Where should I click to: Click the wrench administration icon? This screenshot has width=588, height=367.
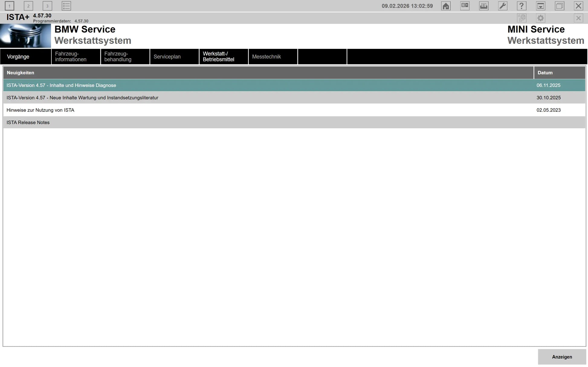[502, 6]
